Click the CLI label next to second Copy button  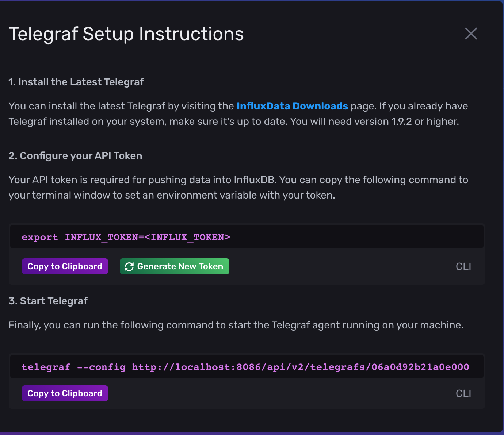[463, 393]
